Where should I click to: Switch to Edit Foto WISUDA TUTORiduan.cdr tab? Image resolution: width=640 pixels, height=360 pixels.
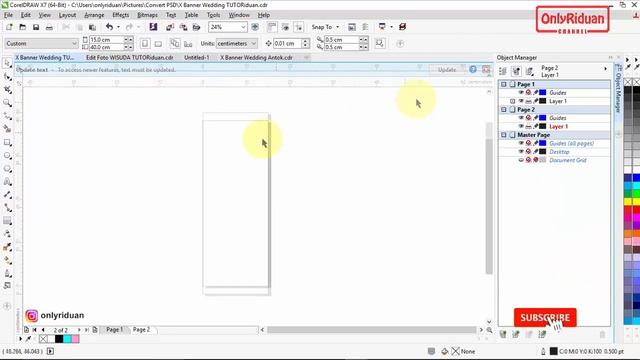[129, 58]
